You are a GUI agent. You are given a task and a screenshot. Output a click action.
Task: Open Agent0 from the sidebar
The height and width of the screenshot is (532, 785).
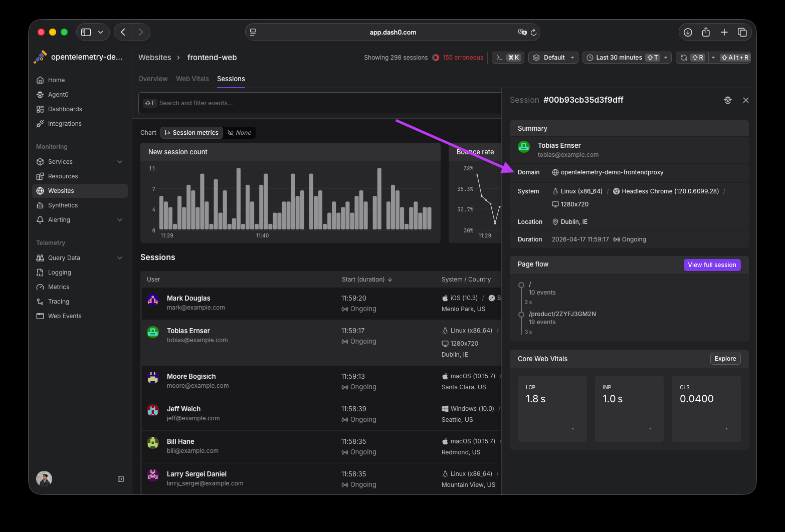pyautogui.click(x=58, y=95)
